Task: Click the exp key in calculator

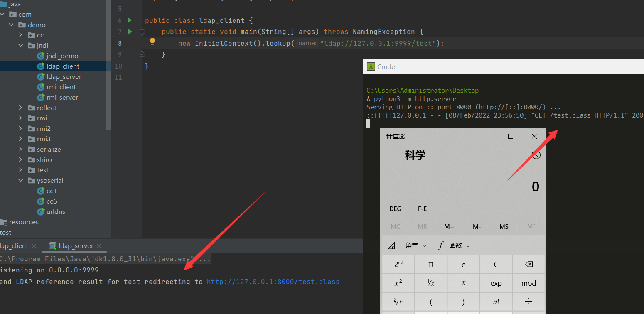Action: click(496, 283)
